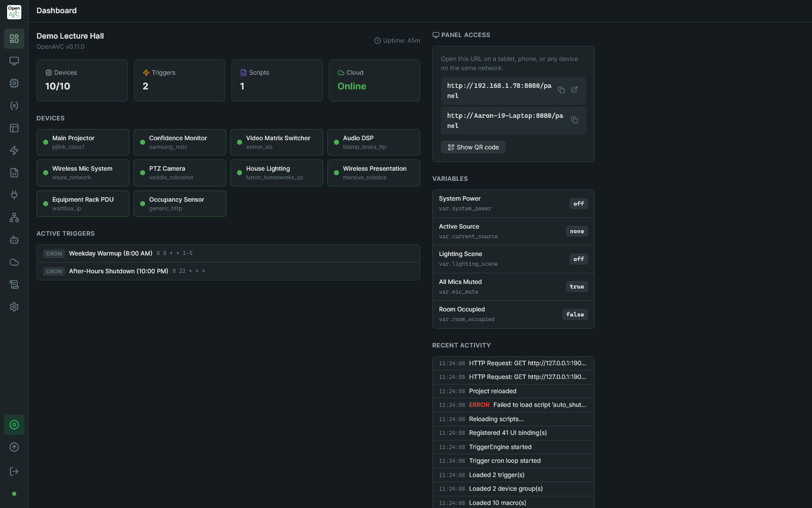Open the Dashboard grid icon in the sidebar
This screenshot has height=508, width=812.
pyautogui.click(x=14, y=39)
